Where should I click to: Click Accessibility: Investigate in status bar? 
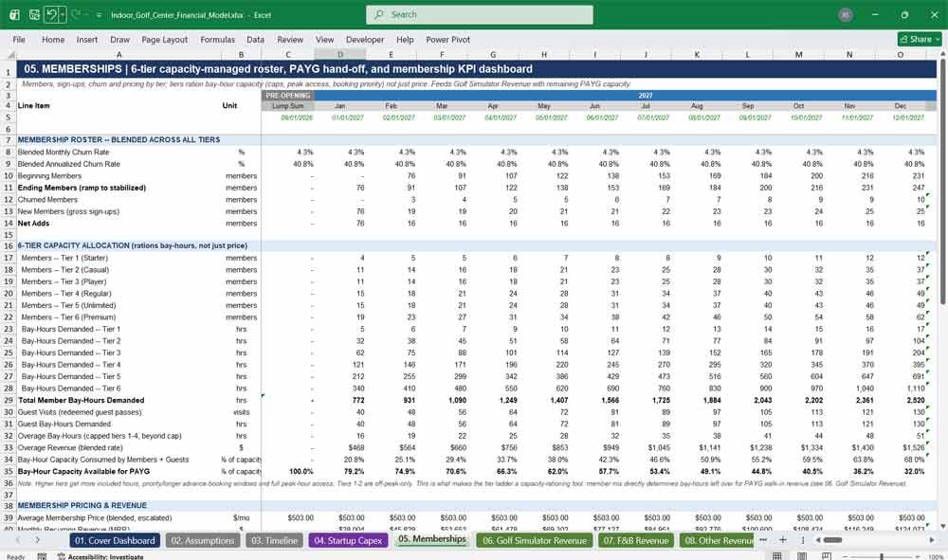[x=100, y=556]
